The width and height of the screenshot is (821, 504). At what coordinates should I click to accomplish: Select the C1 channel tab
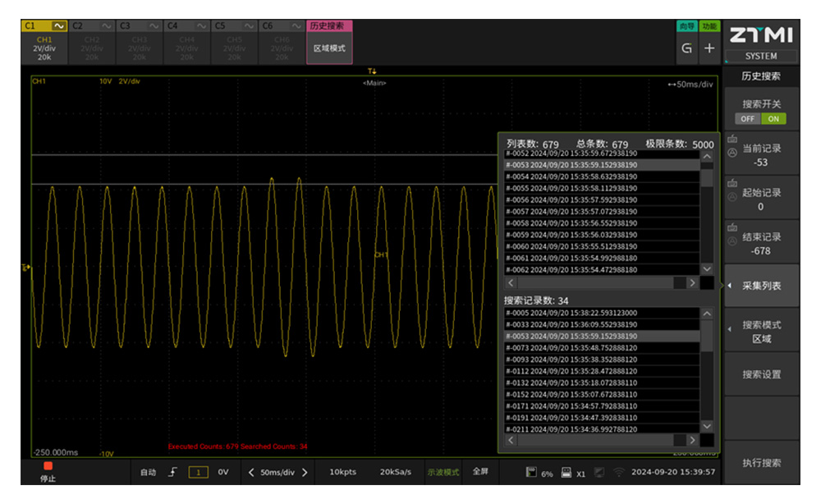click(x=44, y=43)
